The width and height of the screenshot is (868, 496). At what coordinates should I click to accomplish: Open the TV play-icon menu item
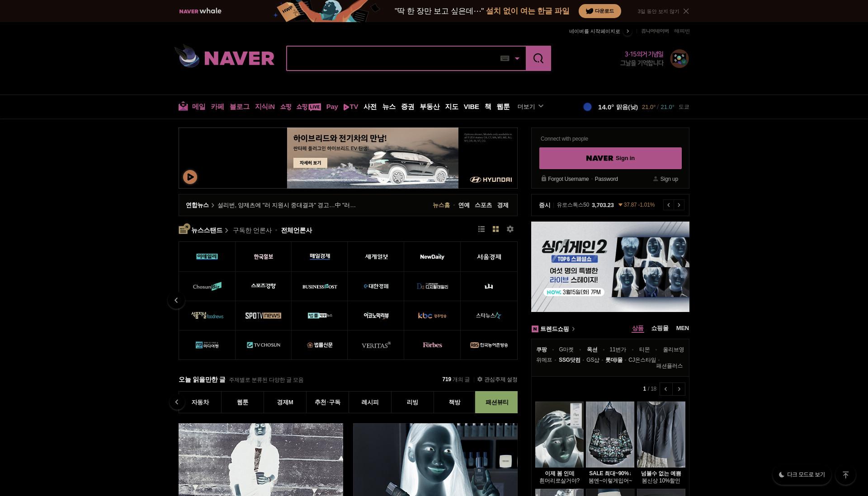pos(351,107)
